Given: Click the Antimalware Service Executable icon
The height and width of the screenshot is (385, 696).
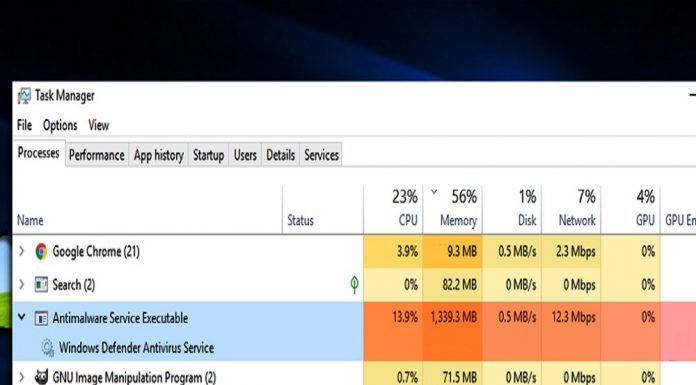Looking at the screenshot, I should [x=41, y=318].
